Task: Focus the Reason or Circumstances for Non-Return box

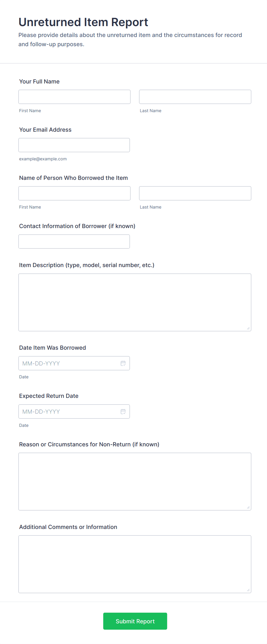Action: (x=135, y=481)
